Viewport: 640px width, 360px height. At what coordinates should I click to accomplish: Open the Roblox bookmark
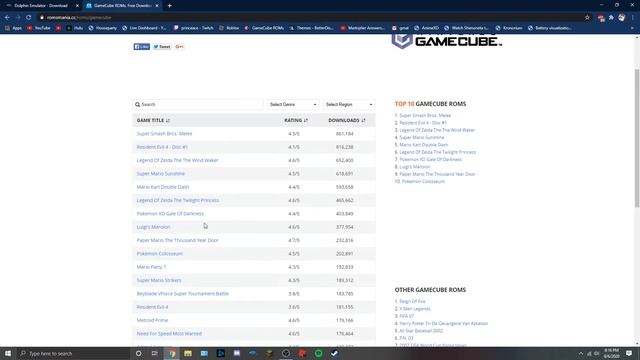[x=229, y=28]
